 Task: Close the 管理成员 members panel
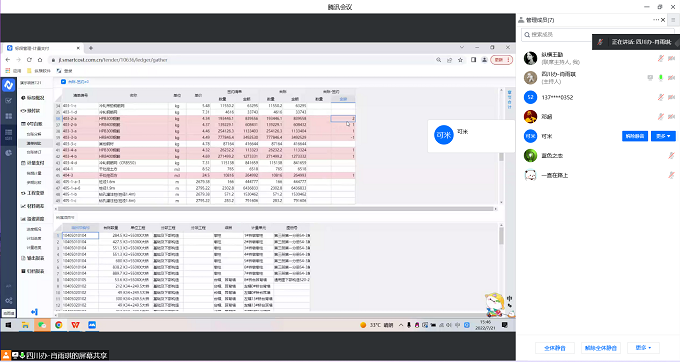(x=663, y=20)
